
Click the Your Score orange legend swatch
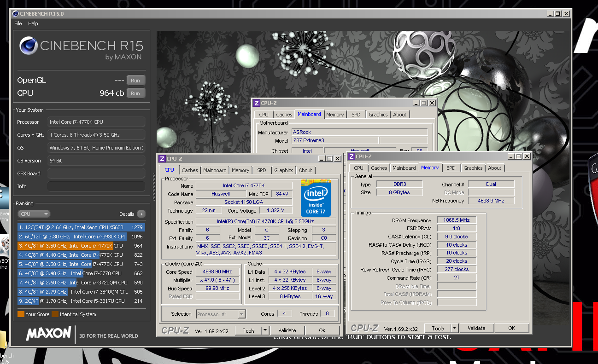[21, 314]
